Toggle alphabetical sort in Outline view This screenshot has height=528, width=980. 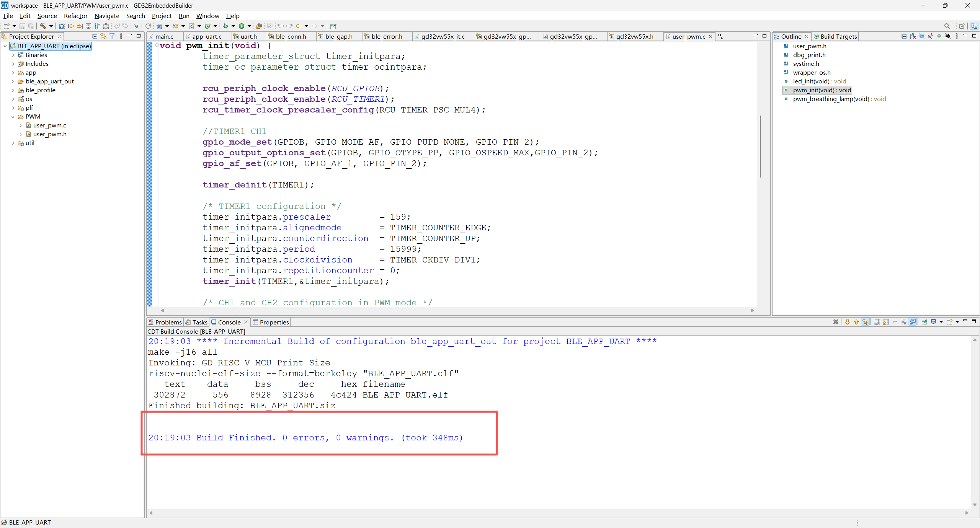913,36
